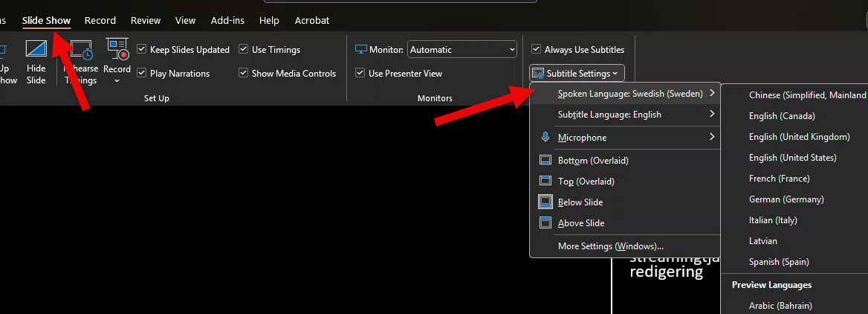The height and width of the screenshot is (314, 868).
Task: Choose the Above Slide subtitle position icon
Action: (x=545, y=223)
